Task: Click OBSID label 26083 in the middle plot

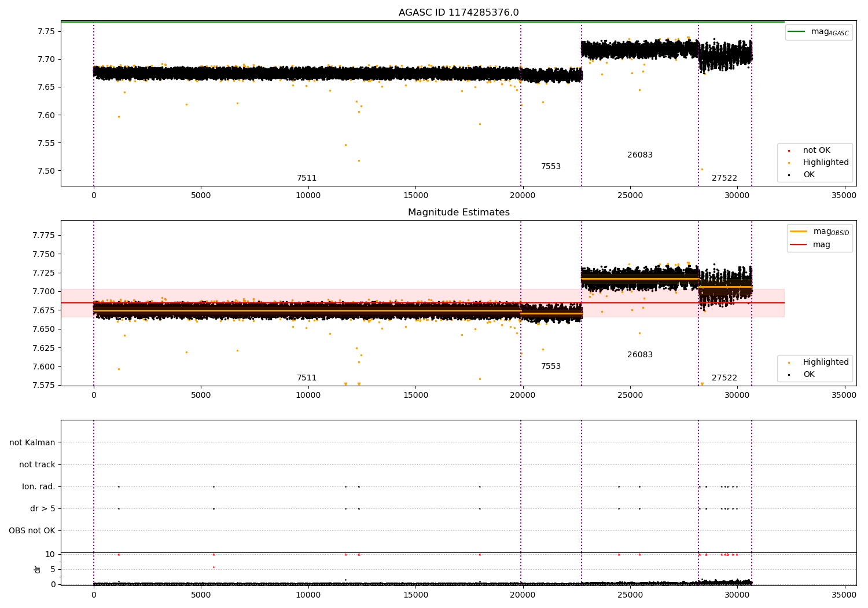Action: [x=640, y=355]
